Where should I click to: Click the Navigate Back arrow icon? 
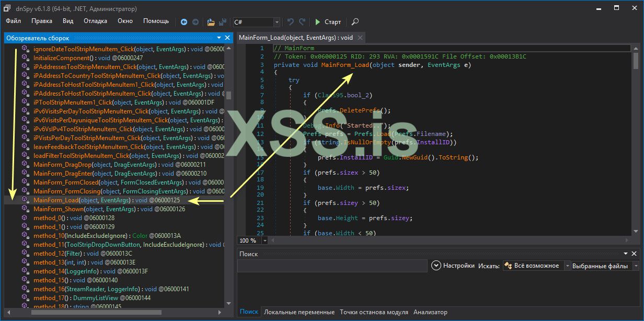[x=184, y=22]
